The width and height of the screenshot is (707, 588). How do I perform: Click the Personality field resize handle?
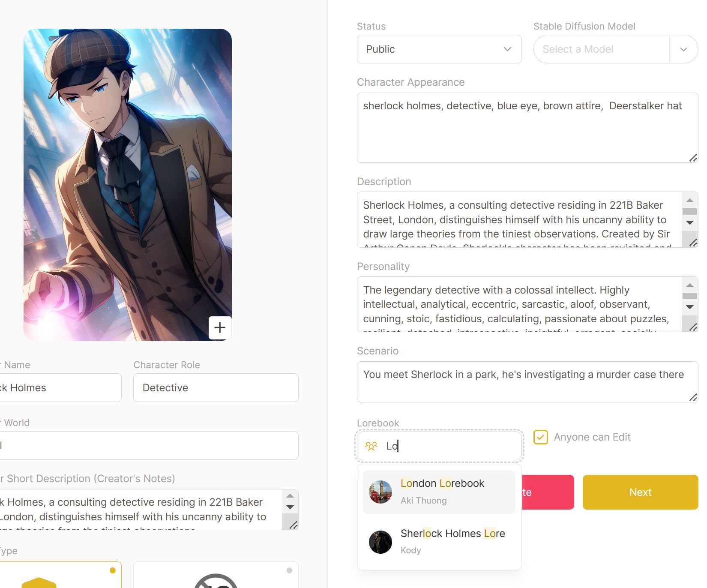[x=693, y=327]
